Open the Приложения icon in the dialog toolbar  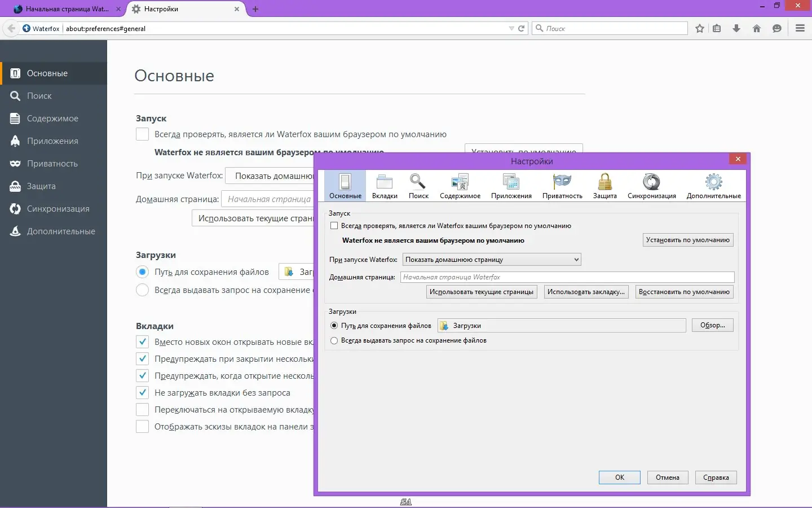click(511, 186)
